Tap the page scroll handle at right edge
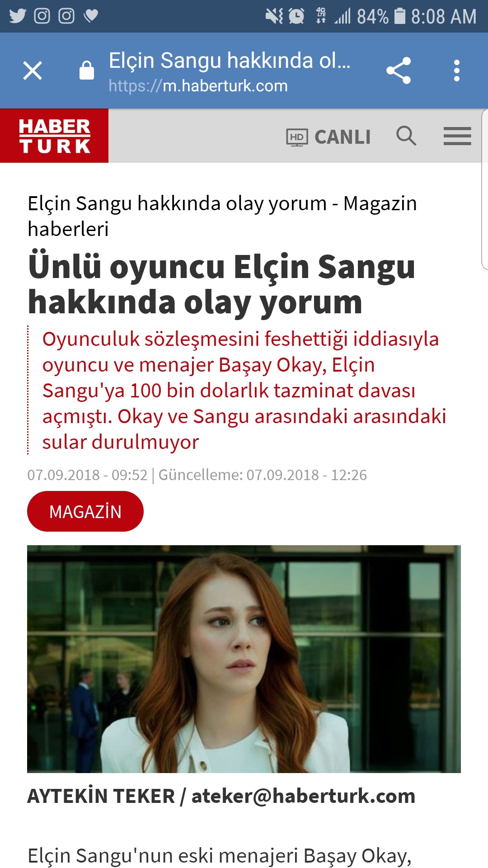The image size is (488, 868). point(485,189)
